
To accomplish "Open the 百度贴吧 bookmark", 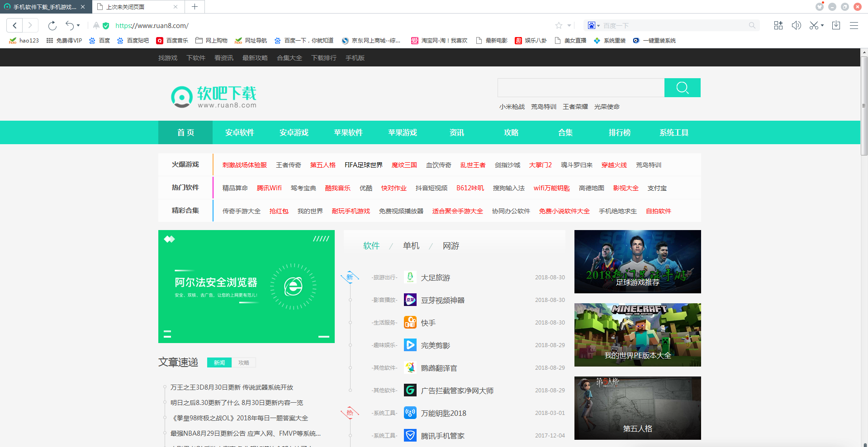I will tap(133, 41).
